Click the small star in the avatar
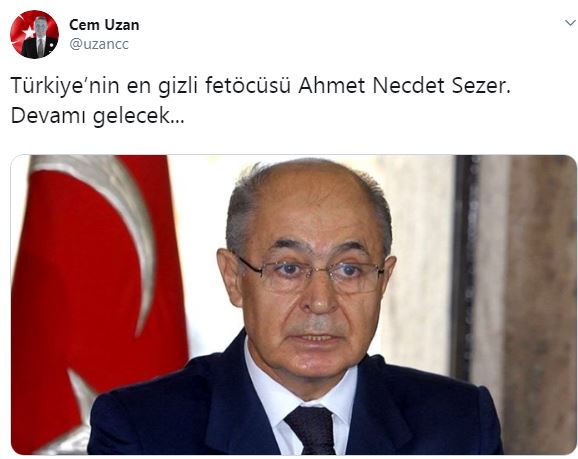 [28, 33]
